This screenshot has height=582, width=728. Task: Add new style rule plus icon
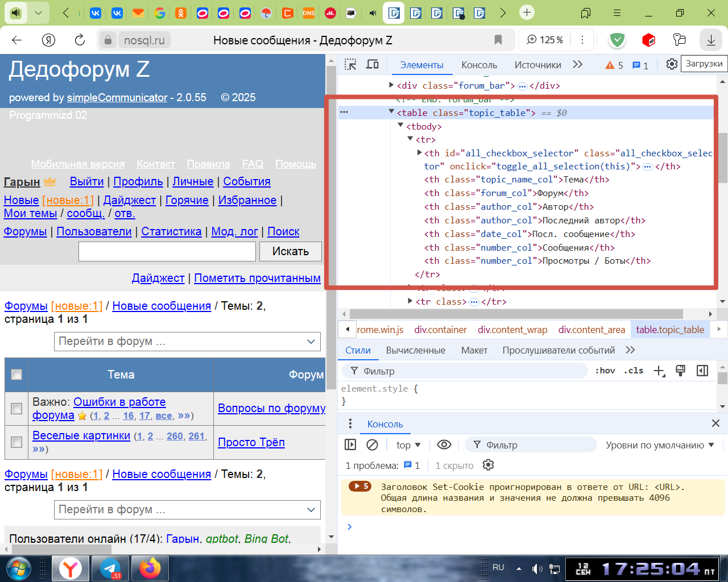(x=659, y=371)
